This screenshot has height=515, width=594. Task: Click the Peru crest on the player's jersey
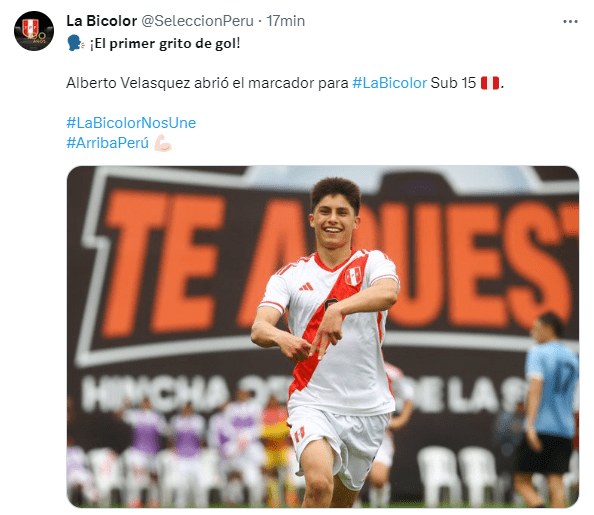pyautogui.click(x=353, y=276)
